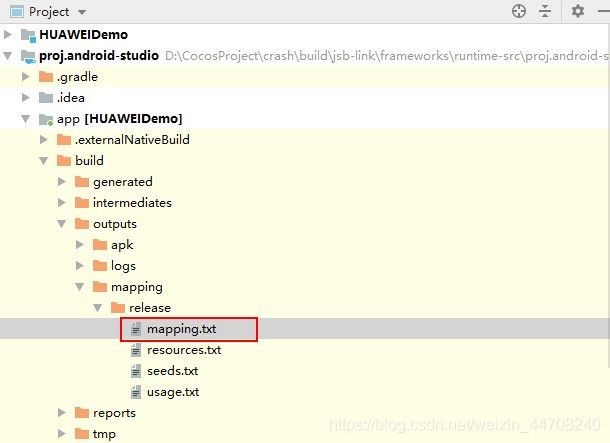Screen dimensions: 610x443
Task: Click the generated folder icon
Action: coord(82,182)
